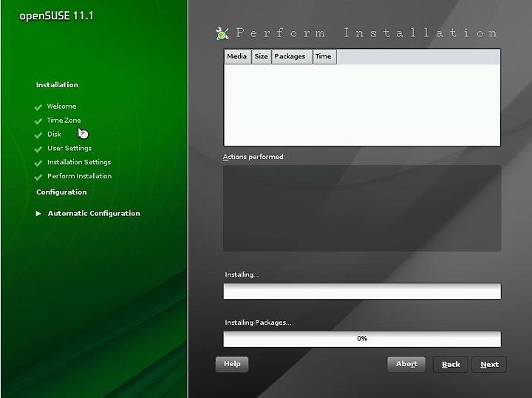Proceed with the Next button
This screenshot has height=398, width=532.
coord(489,365)
